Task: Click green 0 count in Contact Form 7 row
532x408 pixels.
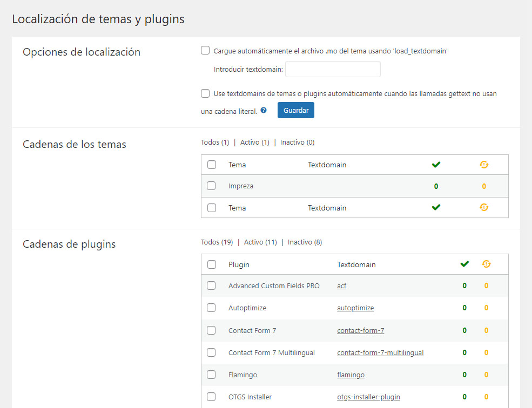Action: [464, 331]
